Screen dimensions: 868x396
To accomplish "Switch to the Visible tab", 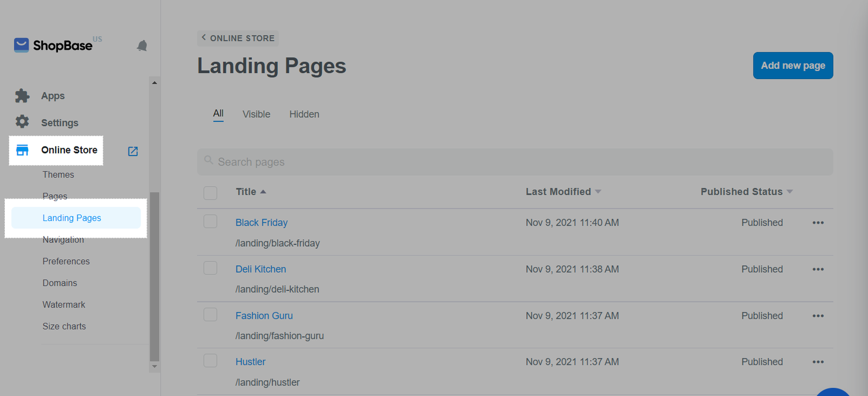I will point(256,114).
